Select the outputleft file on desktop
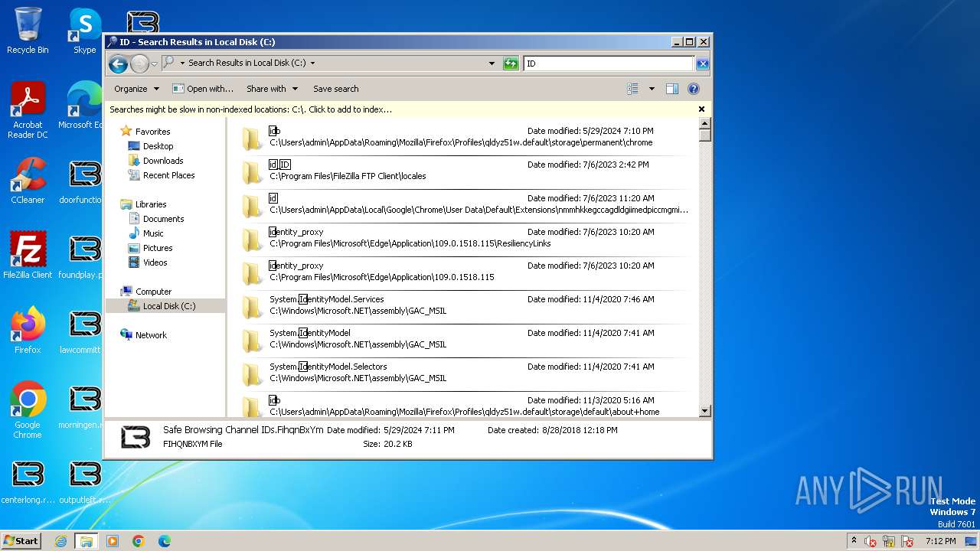The image size is (980, 551). (x=84, y=481)
